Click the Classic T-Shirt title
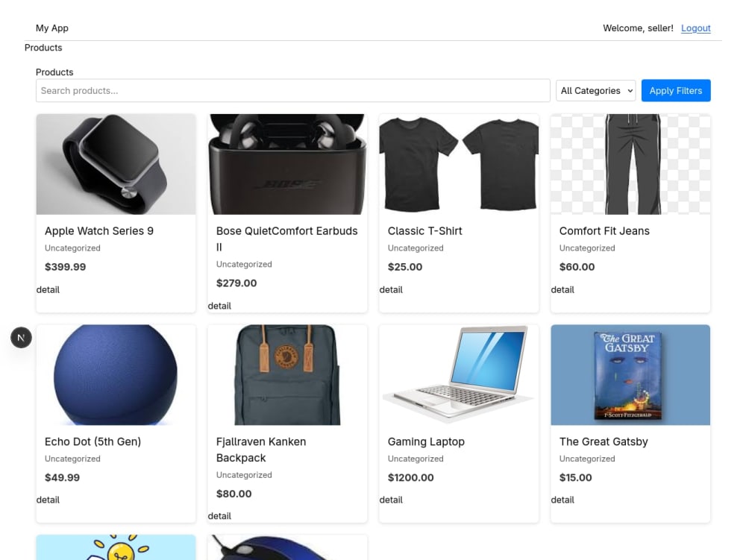The image size is (746, 560). pyautogui.click(x=425, y=231)
